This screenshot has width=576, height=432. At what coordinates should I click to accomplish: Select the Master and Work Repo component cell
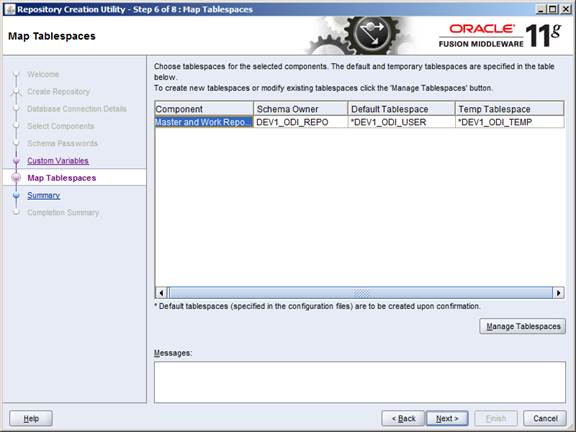pos(204,122)
